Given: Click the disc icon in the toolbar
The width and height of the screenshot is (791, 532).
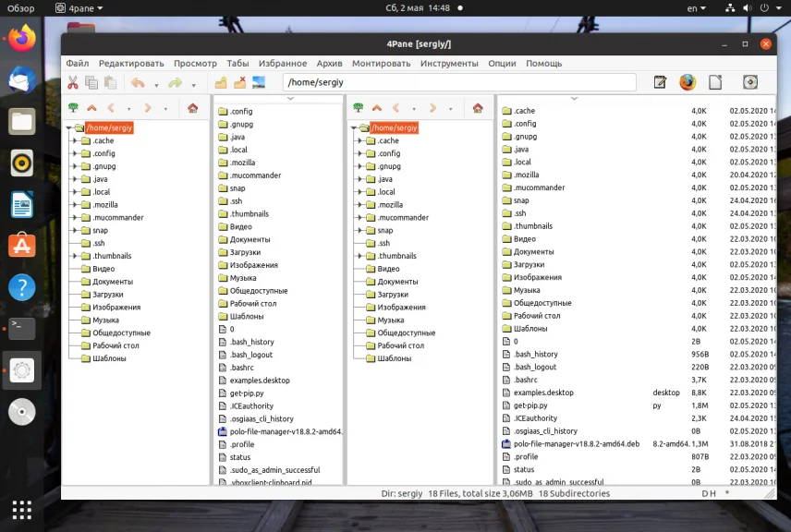Looking at the screenshot, I should click(x=750, y=82).
